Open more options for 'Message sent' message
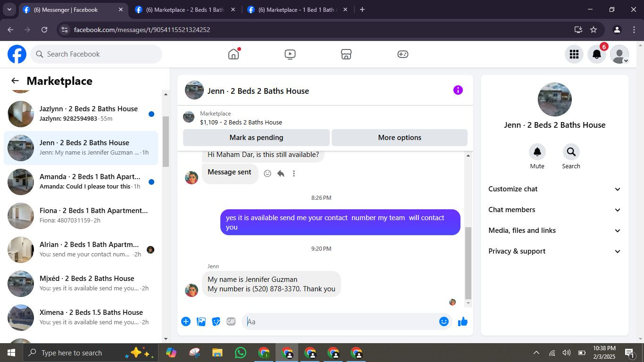Image resolution: width=644 pixels, height=362 pixels. click(x=294, y=173)
